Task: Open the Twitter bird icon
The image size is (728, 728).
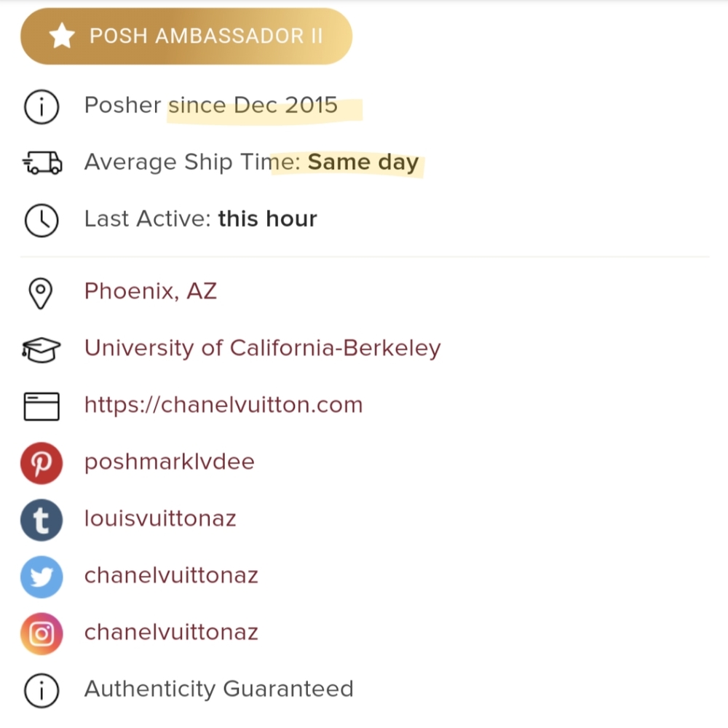Action: tap(41, 577)
